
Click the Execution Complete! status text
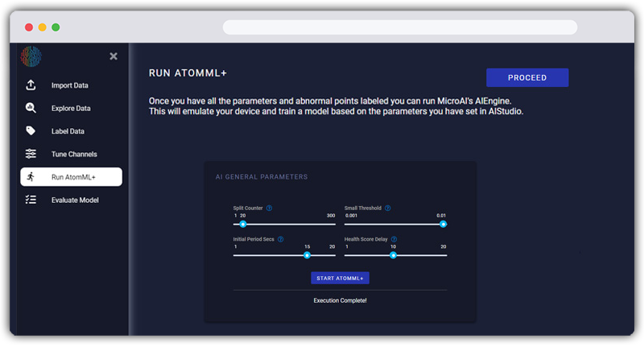(340, 300)
